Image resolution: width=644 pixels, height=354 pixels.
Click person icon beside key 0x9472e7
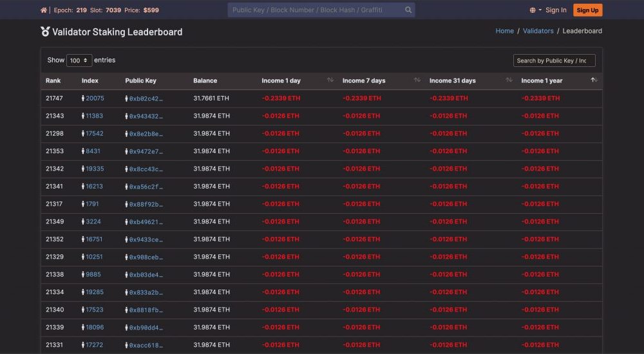[126, 151]
